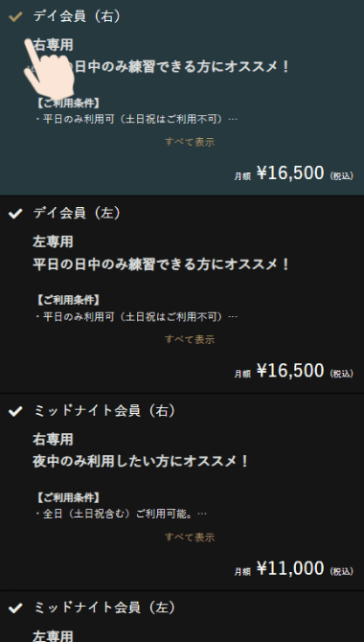Select the デイ会員（右） checkmark
Image resolution: width=364 pixels, height=642 pixels.
pyautogui.click(x=15, y=17)
